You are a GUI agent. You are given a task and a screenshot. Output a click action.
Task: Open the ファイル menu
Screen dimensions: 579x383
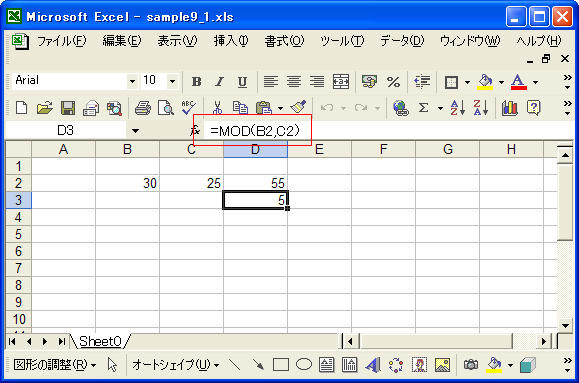(62, 41)
